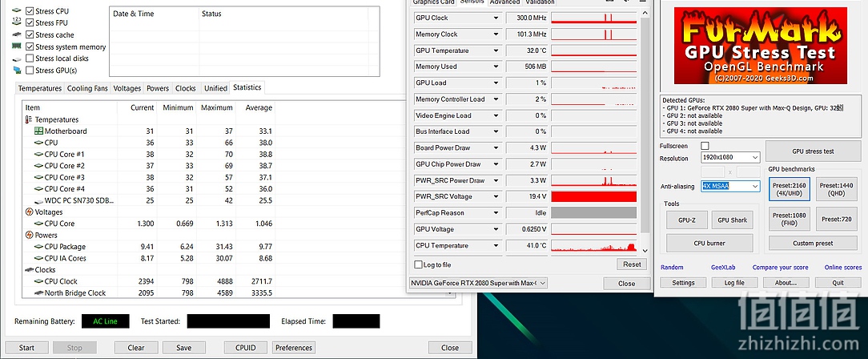Screen dimensions: 868x359
Task: Switch to the Powers tab
Action: [x=158, y=88]
